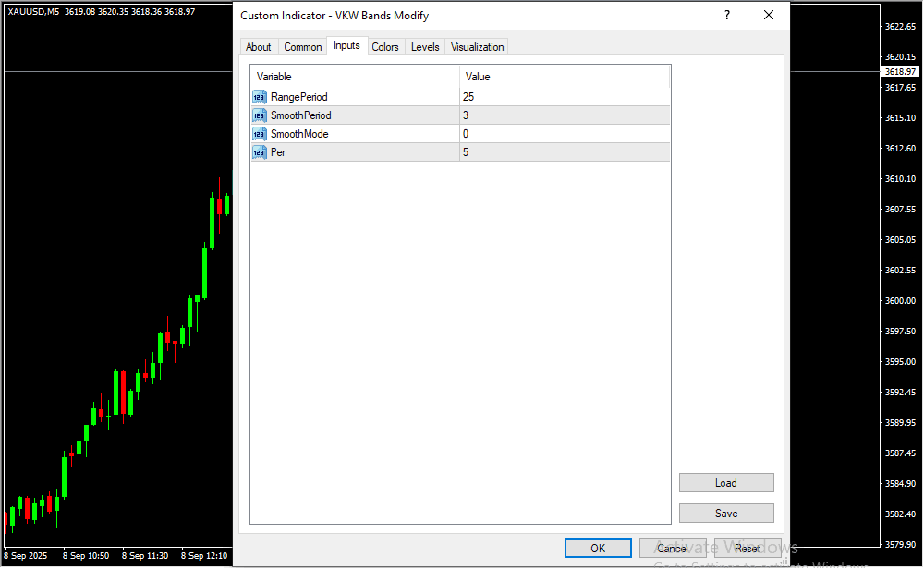Open the Visualization tab
Image resolution: width=924 pixels, height=568 pixels.
click(478, 47)
